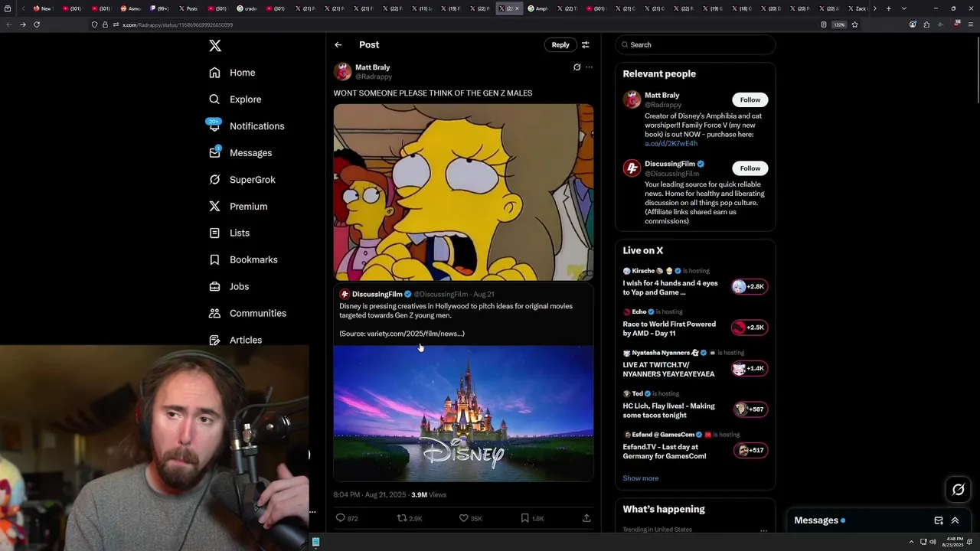
Task: Click the Jobs briefcase icon
Action: [x=215, y=286]
